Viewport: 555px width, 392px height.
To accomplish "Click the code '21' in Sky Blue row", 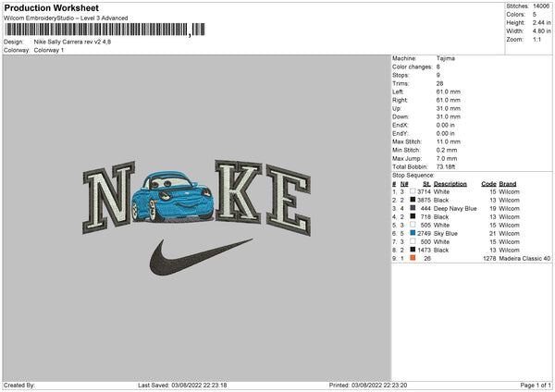I will [x=493, y=234].
